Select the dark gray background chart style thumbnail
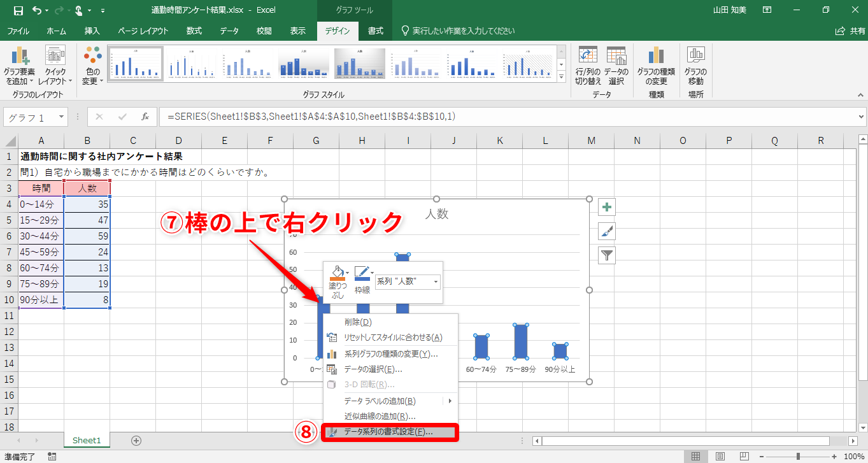The width and height of the screenshot is (868, 463). coord(360,64)
